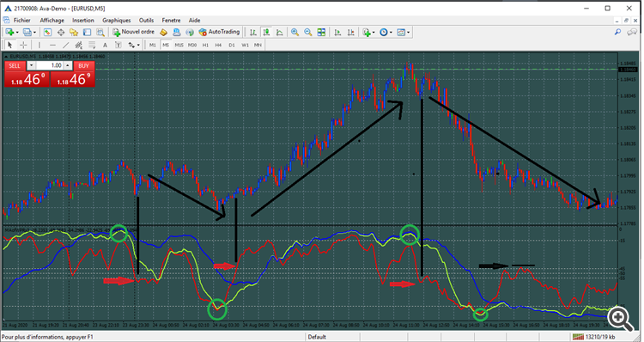Show the Market Watch window
Screen dimensions: 644x342
pos(47,32)
